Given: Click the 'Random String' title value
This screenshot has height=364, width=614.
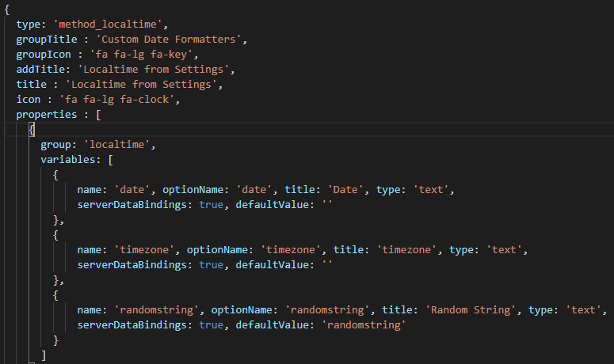Looking at the screenshot, I should [x=471, y=310].
